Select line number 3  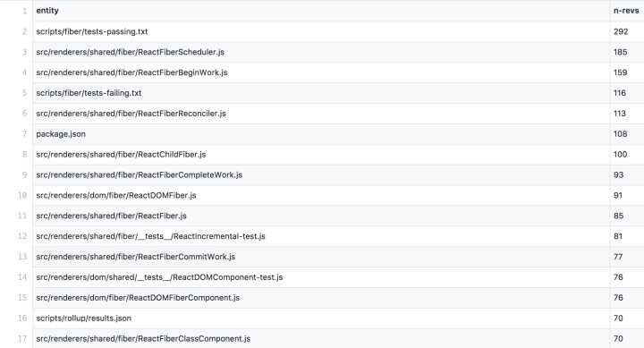click(x=24, y=52)
